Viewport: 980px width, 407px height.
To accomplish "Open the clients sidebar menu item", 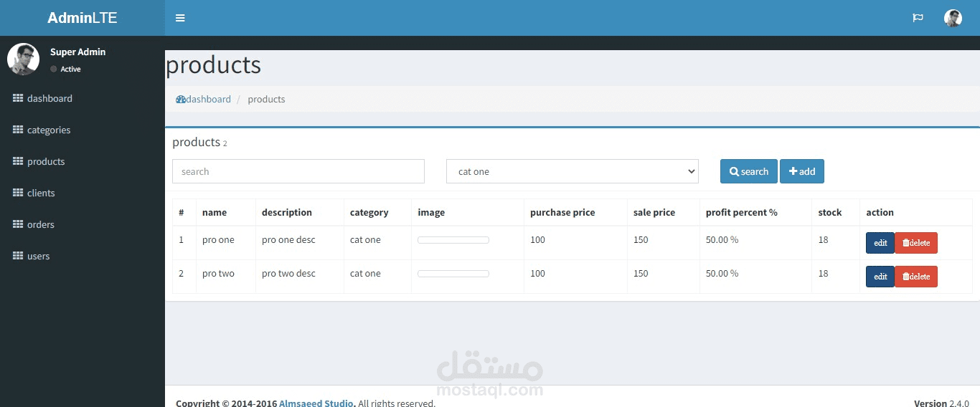I will coord(83,193).
